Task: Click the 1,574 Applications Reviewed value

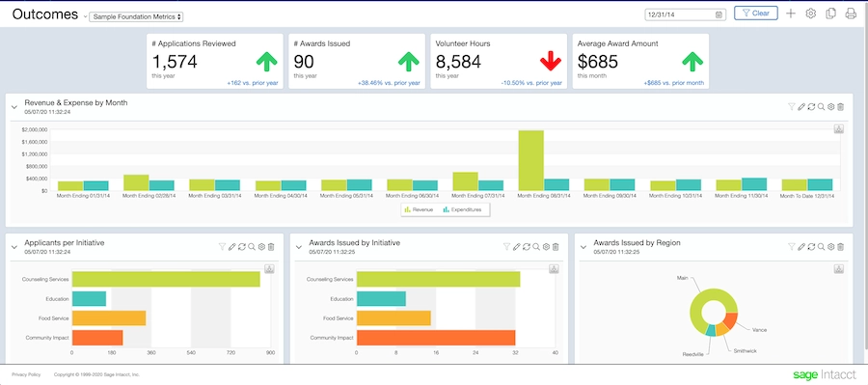Action: (x=175, y=62)
